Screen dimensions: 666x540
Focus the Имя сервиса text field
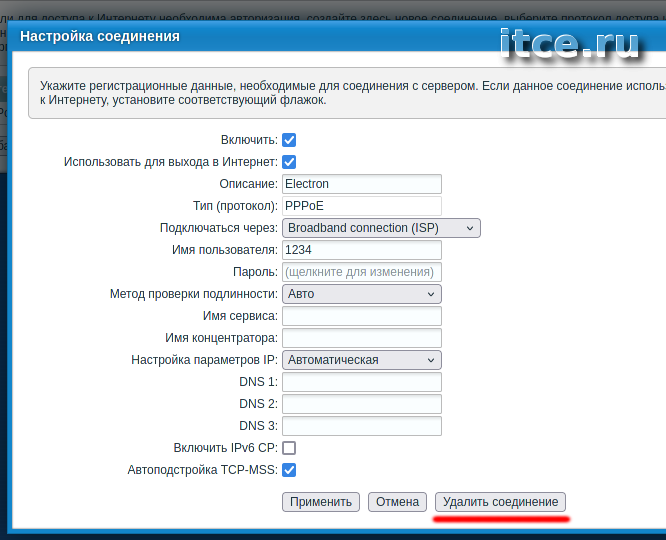pyautogui.click(x=361, y=316)
